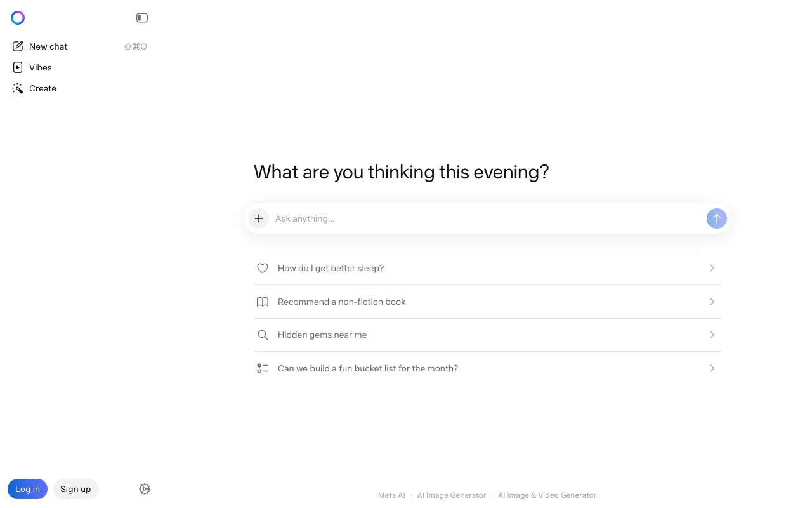Viewport: 812px width, 508px height.
Task: Switch to the Vibes section
Action: (x=40, y=67)
